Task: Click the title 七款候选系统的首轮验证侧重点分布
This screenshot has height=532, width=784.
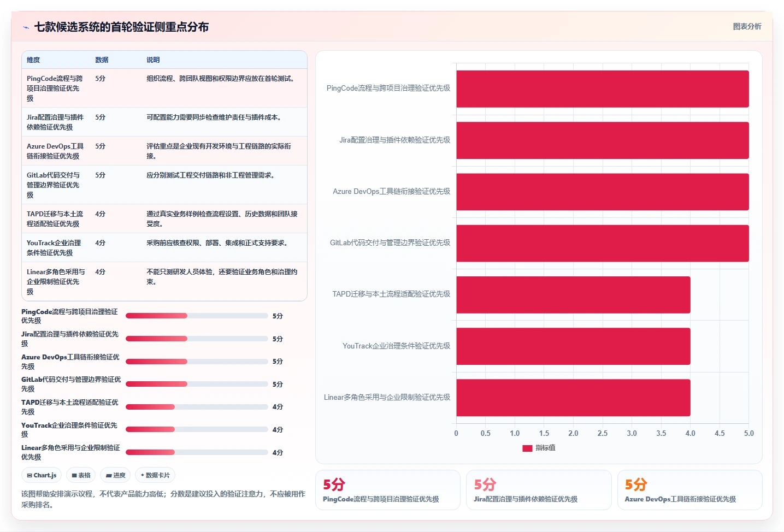Action: tap(121, 27)
